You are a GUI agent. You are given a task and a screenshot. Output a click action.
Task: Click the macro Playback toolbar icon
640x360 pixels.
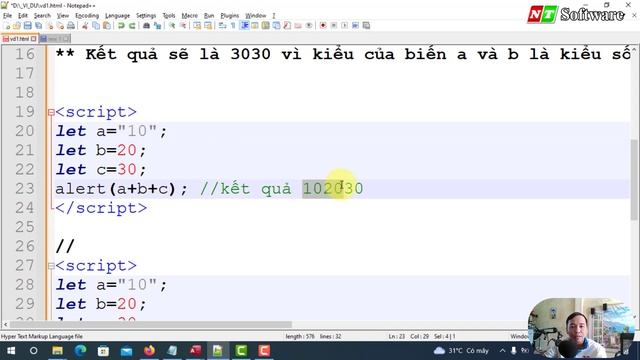coord(344,26)
